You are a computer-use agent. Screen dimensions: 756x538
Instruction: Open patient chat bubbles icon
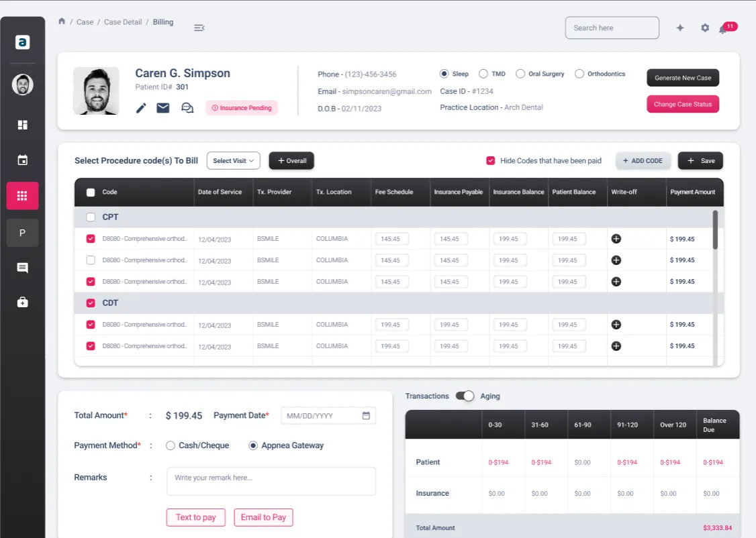tap(187, 108)
